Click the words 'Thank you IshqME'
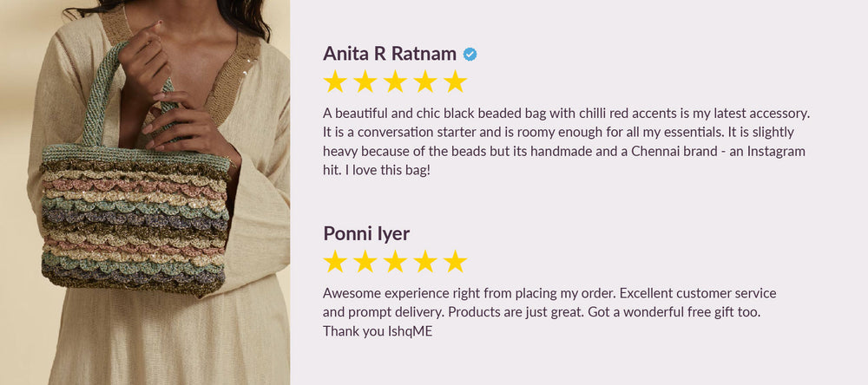The width and height of the screenshot is (868, 385). [378, 331]
